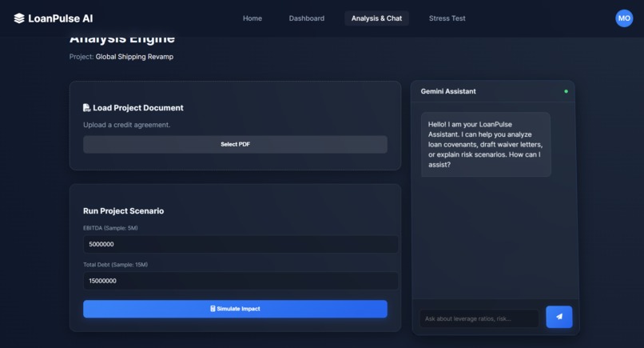Switch to the Stress Test page
The image size is (644, 348).
(x=447, y=18)
